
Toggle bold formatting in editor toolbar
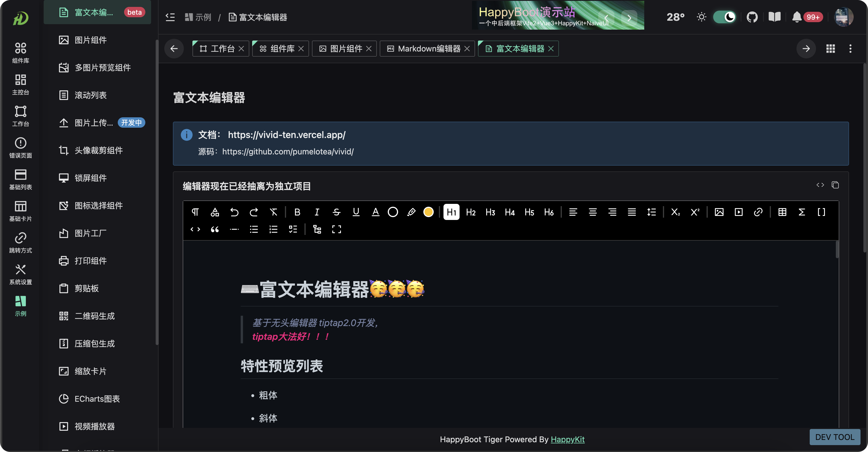pyautogui.click(x=297, y=212)
